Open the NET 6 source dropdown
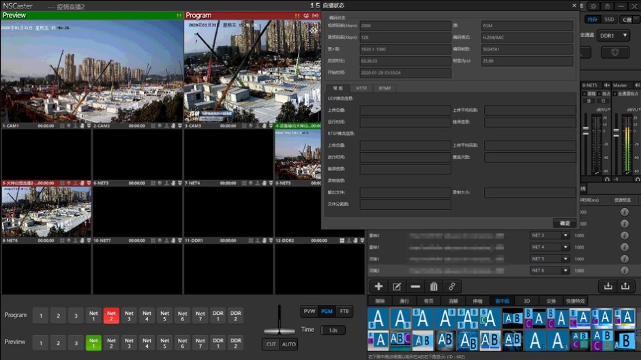The image size is (641, 360). pos(549,271)
